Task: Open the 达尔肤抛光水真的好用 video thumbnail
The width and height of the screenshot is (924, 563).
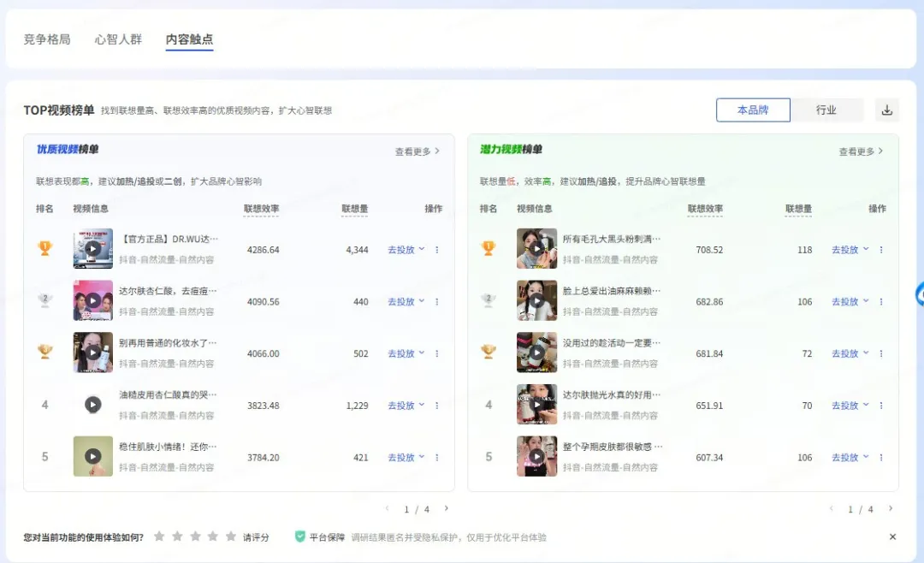Action: 536,405
